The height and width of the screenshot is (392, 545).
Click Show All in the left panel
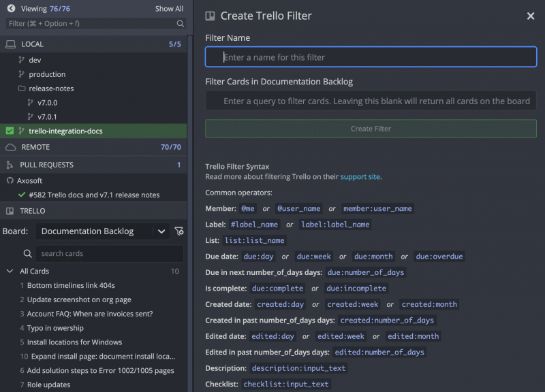click(x=169, y=9)
